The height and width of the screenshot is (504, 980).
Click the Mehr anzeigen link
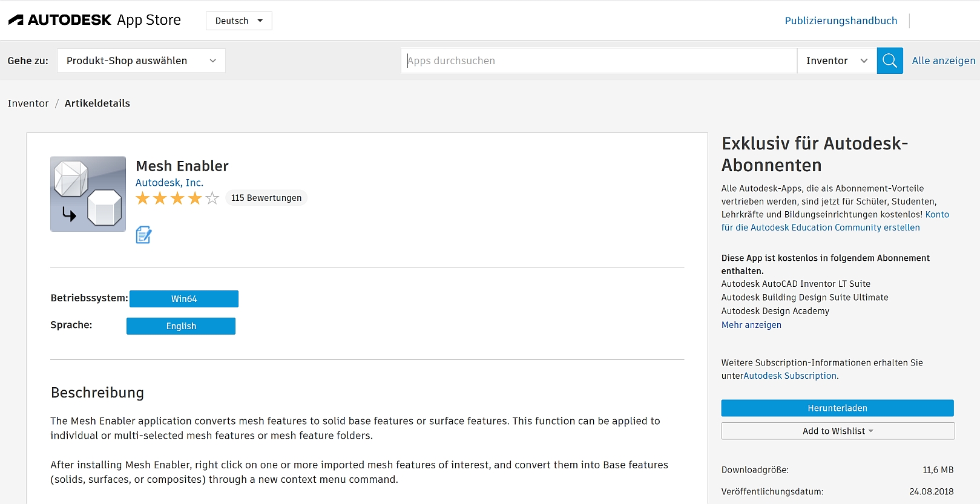click(751, 325)
